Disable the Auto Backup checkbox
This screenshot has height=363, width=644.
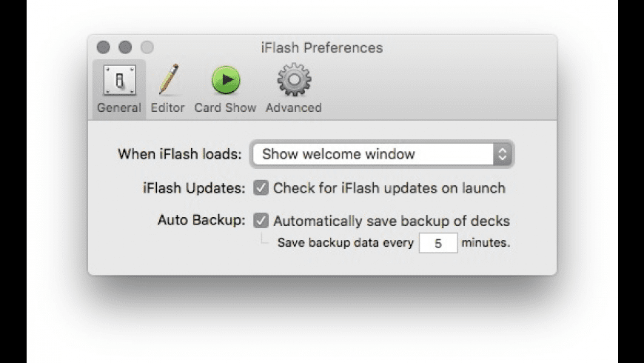pyautogui.click(x=261, y=221)
